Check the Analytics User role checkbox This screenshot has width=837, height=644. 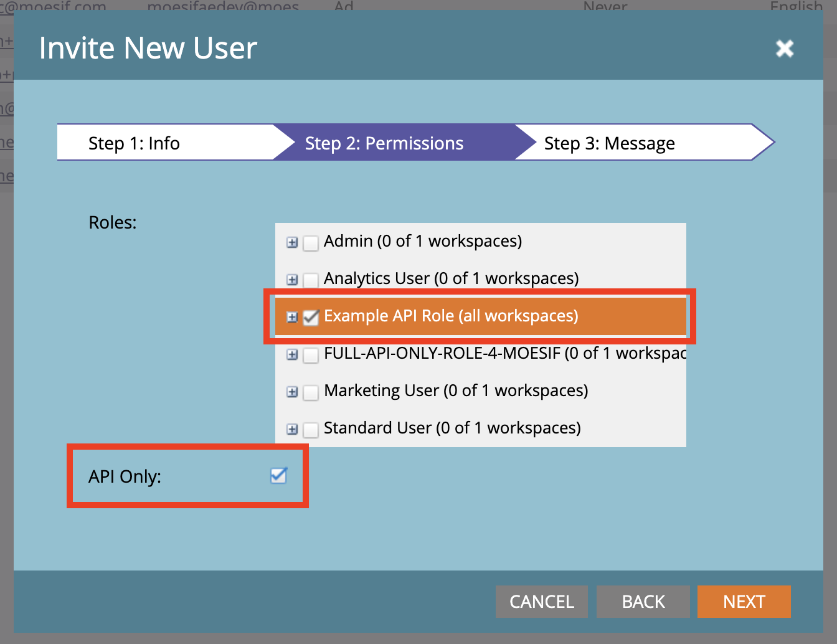(311, 280)
